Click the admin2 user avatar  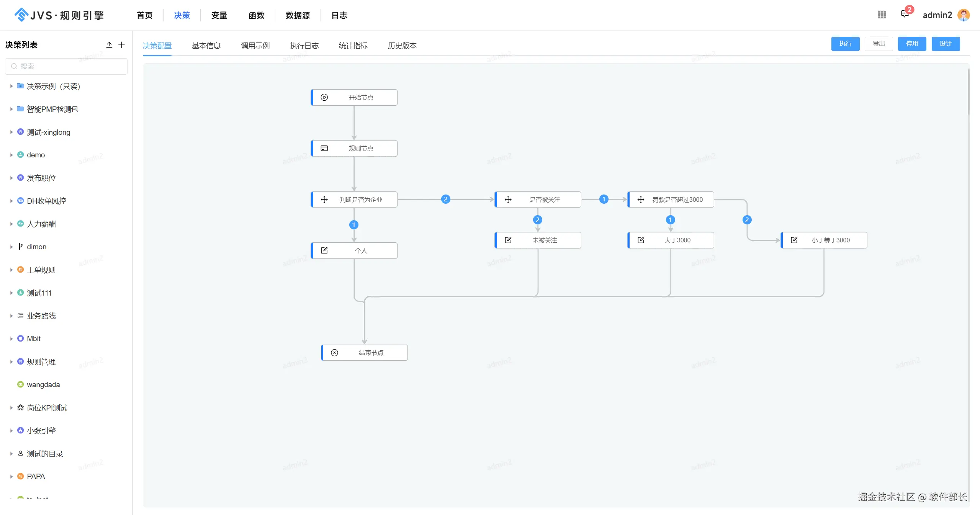click(x=964, y=15)
